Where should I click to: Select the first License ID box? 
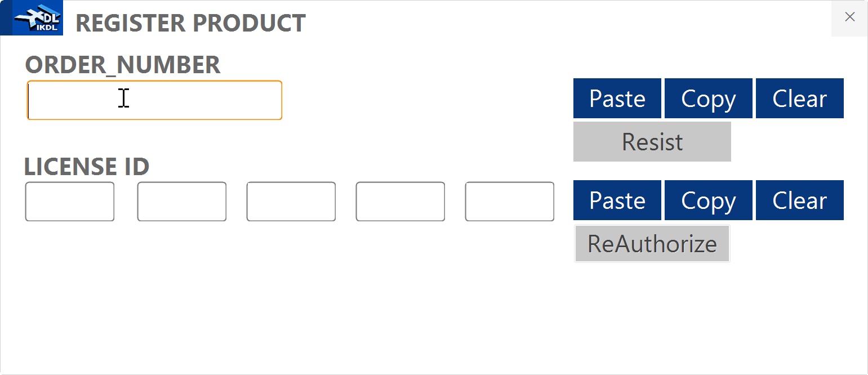coord(70,202)
